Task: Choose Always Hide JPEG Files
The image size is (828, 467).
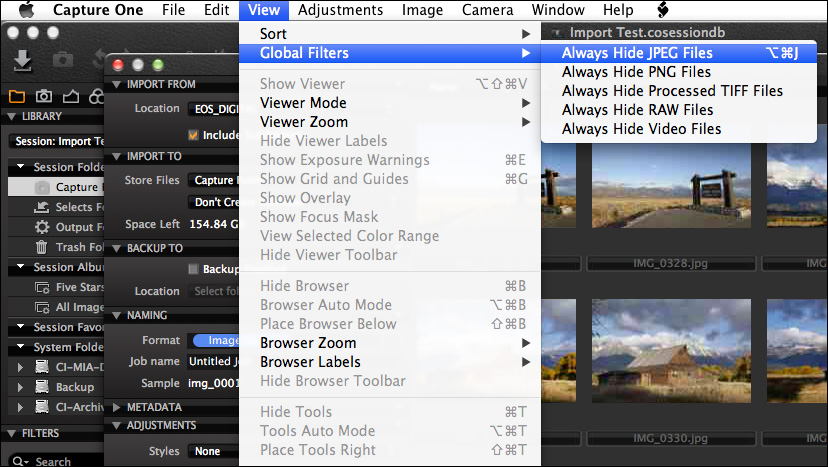Action: pos(679,53)
